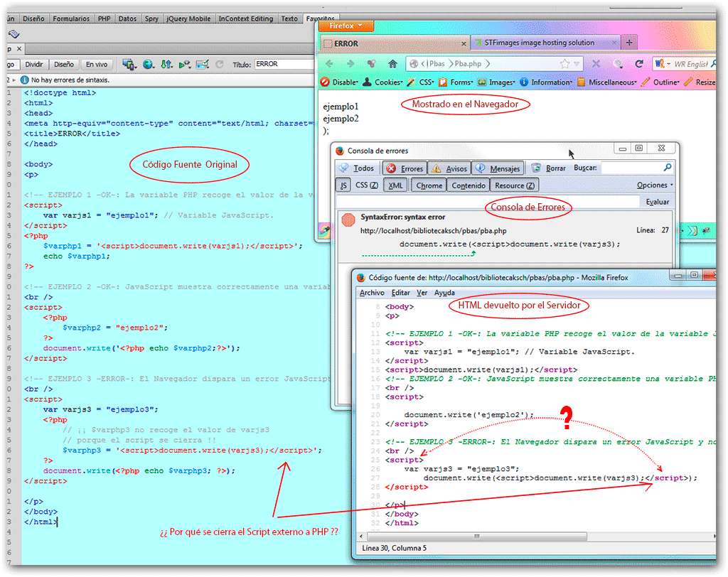Screen dimensions: 728x577
Task: Toggle the Avisos filter in error console
Action: [449, 168]
